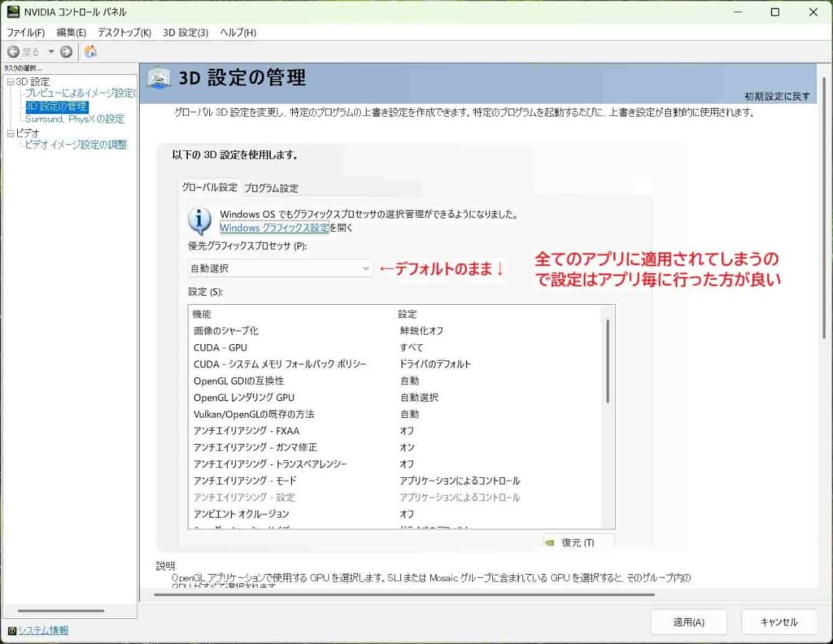Select アンチエイリアシング - モード row
Image resolution: width=833 pixels, height=644 pixels.
395,481
